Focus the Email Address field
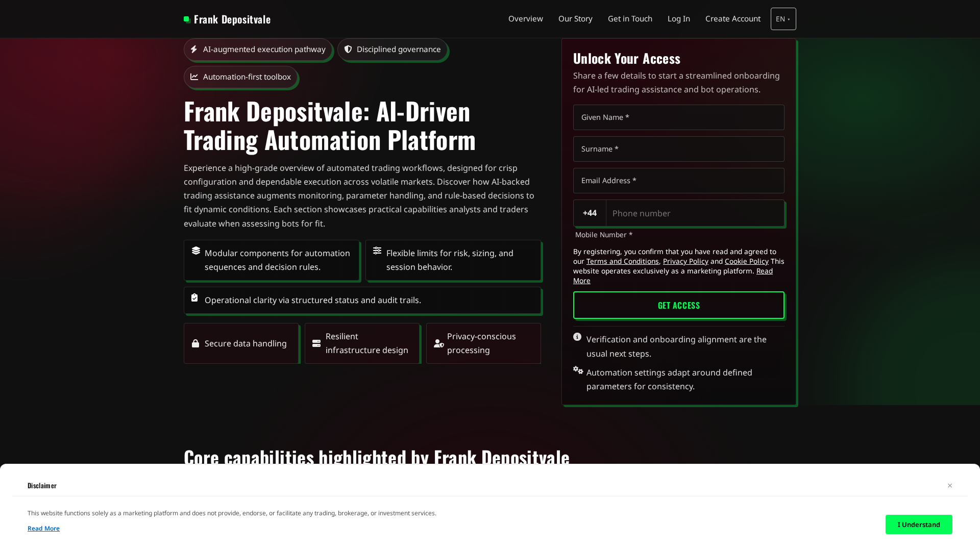 679,181
